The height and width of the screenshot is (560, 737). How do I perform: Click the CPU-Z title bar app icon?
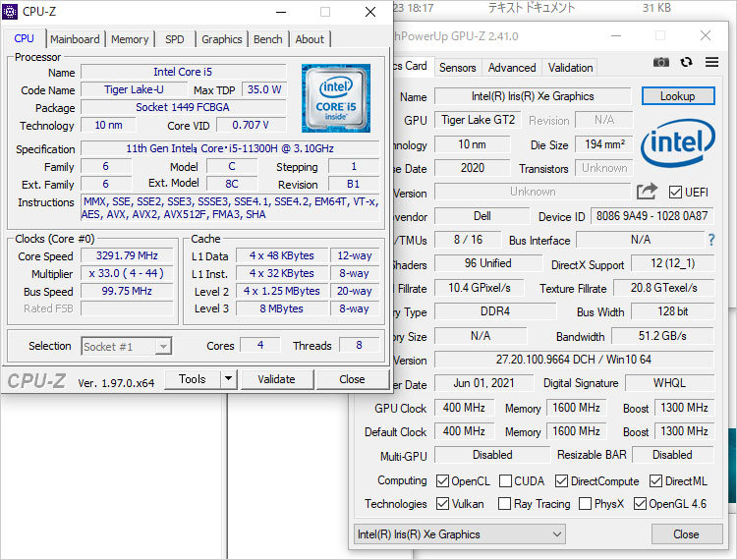pyautogui.click(x=10, y=11)
